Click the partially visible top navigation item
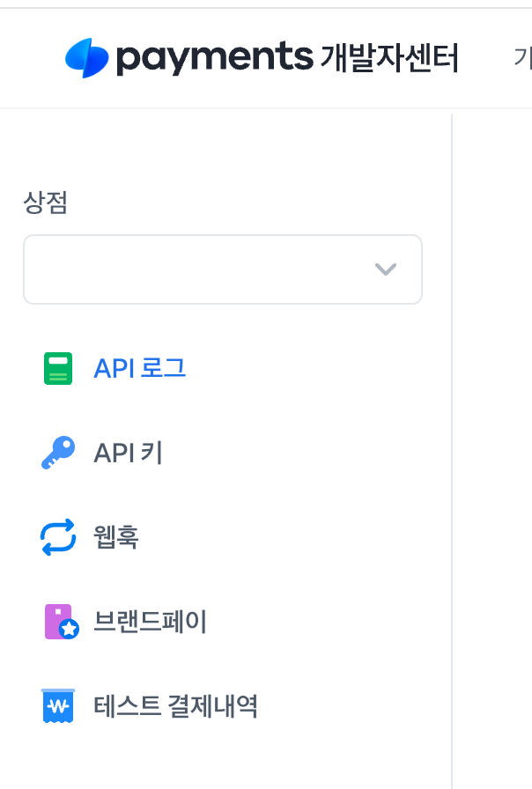This screenshot has height=789, width=532. (x=522, y=58)
